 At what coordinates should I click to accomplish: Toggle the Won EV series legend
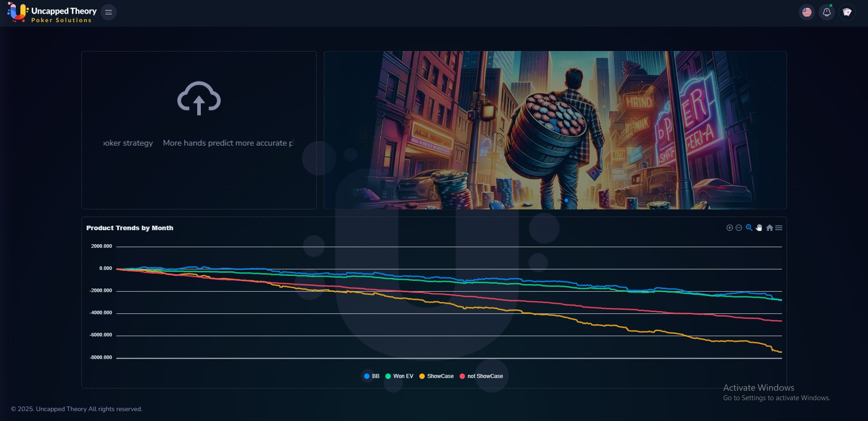(399, 376)
